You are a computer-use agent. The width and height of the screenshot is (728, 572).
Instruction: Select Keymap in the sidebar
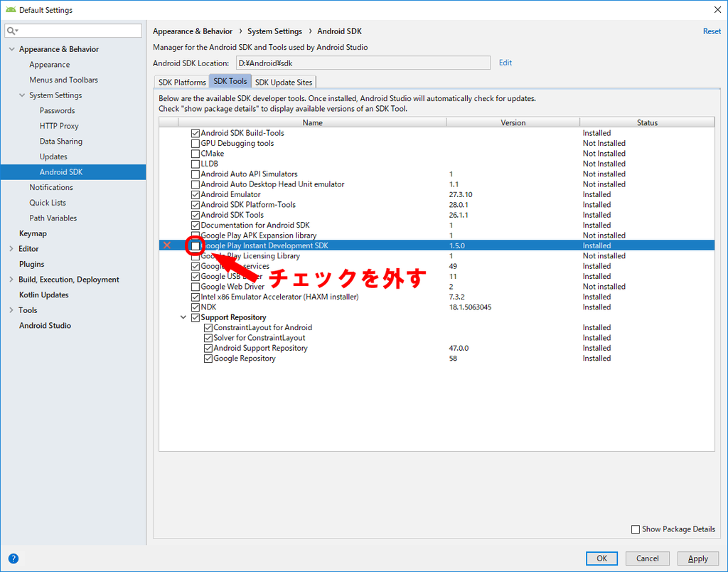click(33, 233)
